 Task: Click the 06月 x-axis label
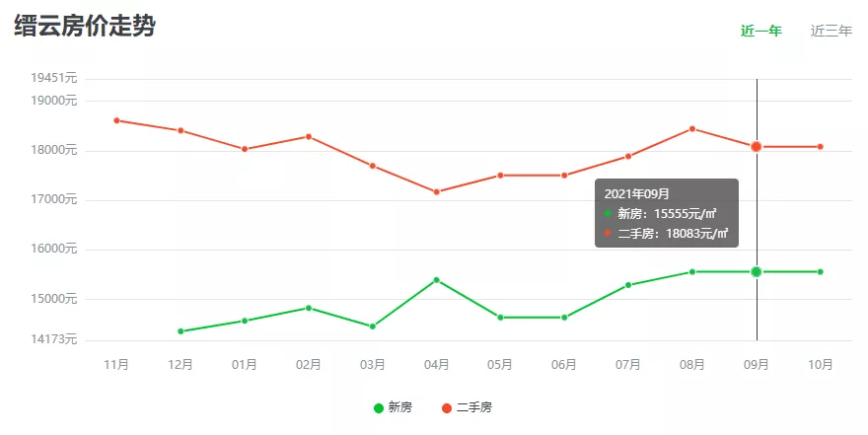(x=564, y=364)
